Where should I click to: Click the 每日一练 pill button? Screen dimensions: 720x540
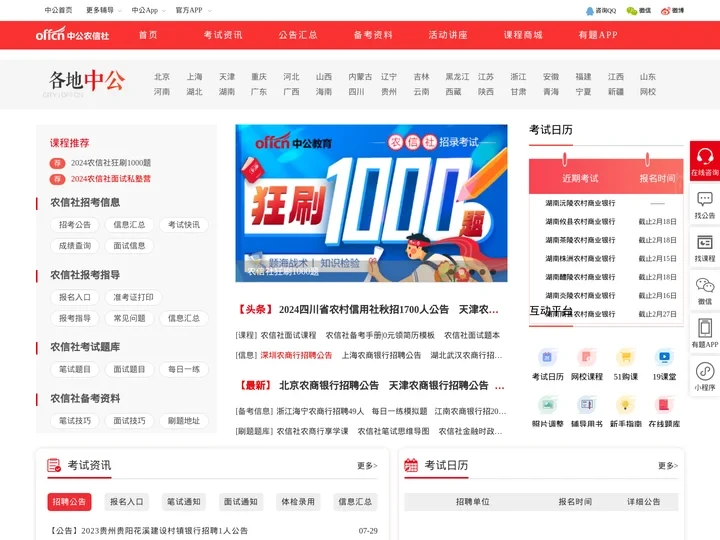click(x=184, y=369)
